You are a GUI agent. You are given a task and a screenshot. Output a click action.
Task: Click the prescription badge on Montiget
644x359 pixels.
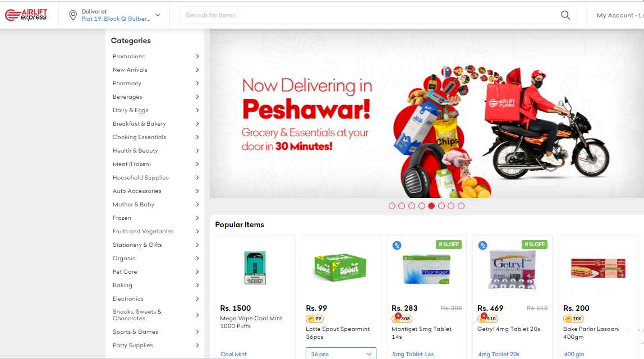[397, 245]
